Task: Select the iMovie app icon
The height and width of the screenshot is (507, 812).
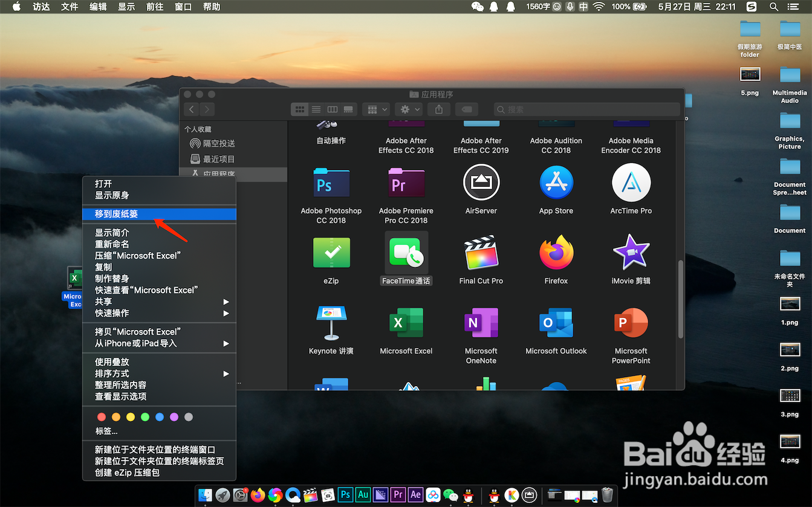Action: click(x=631, y=253)
